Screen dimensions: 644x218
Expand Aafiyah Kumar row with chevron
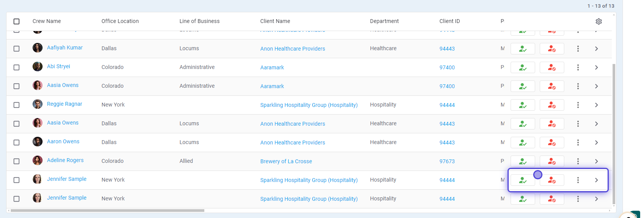pyautogui.click(x=596, y=49)
